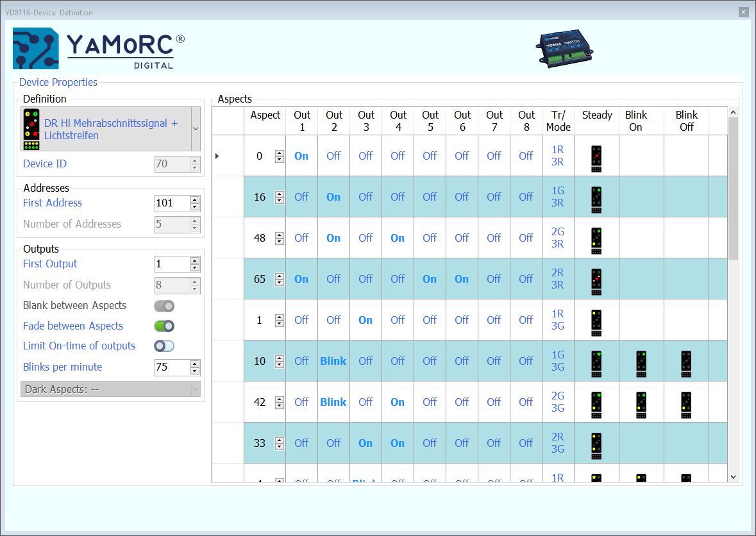Toggle Out 4 for aspect 33
Image resolution: width=756 pixels, height=536 pixels.
(398, 442)
